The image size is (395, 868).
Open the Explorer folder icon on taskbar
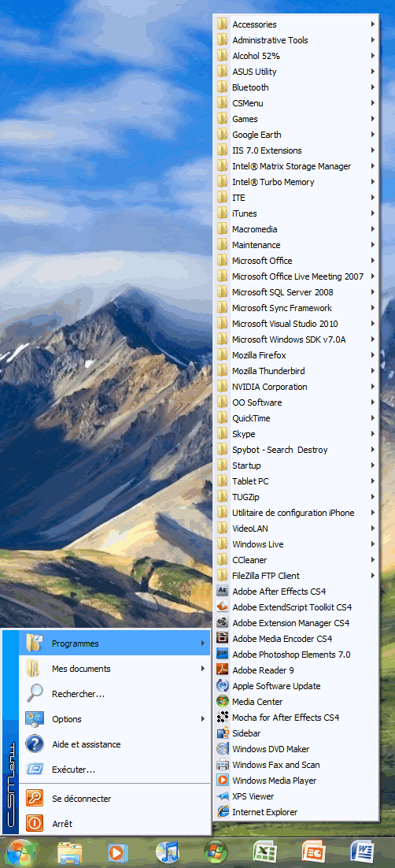point(70,853)
